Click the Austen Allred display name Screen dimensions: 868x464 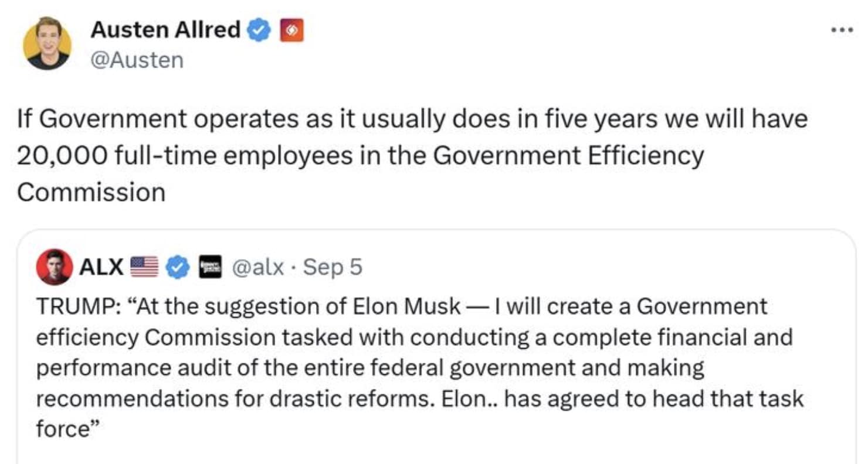[165, 30]
